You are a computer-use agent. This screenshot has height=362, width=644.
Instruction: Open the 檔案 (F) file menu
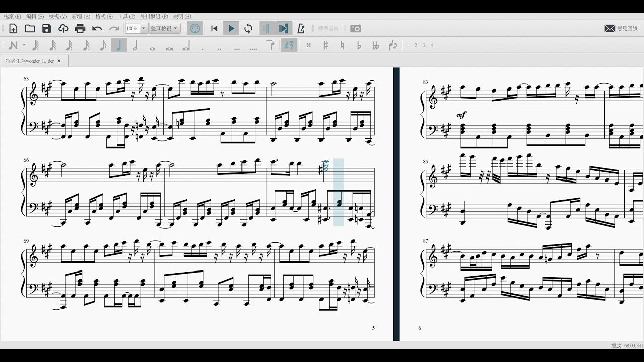(12, 16)
